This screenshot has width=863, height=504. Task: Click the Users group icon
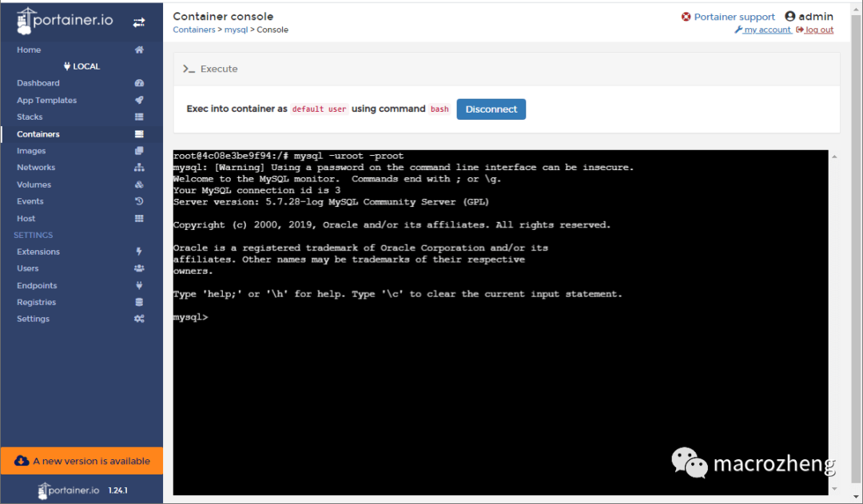(x=139, y=268)
